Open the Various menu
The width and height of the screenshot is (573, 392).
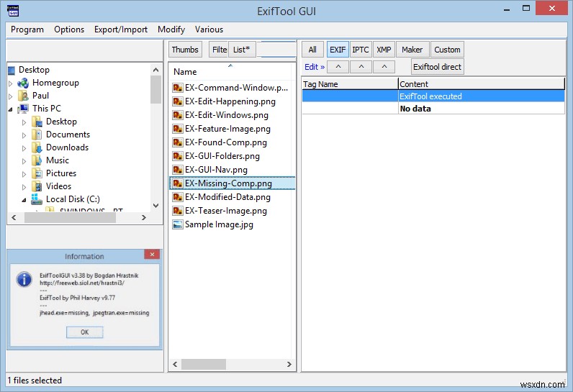pos(209,29)
